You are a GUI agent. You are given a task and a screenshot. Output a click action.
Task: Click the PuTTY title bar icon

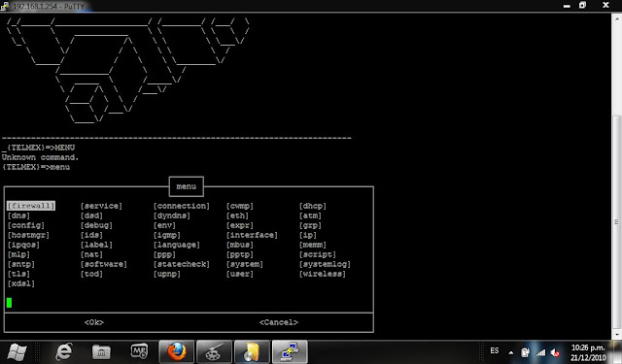[4, 6]
